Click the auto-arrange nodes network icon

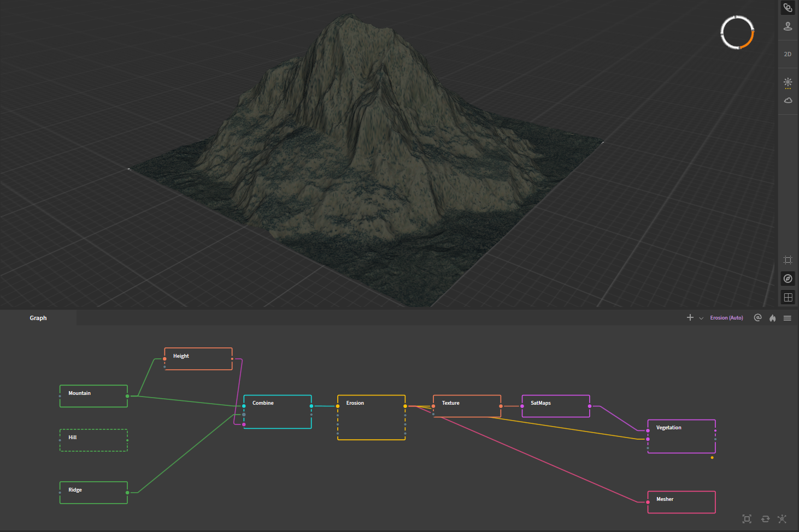pyautogui.click(x=782, y=519)
